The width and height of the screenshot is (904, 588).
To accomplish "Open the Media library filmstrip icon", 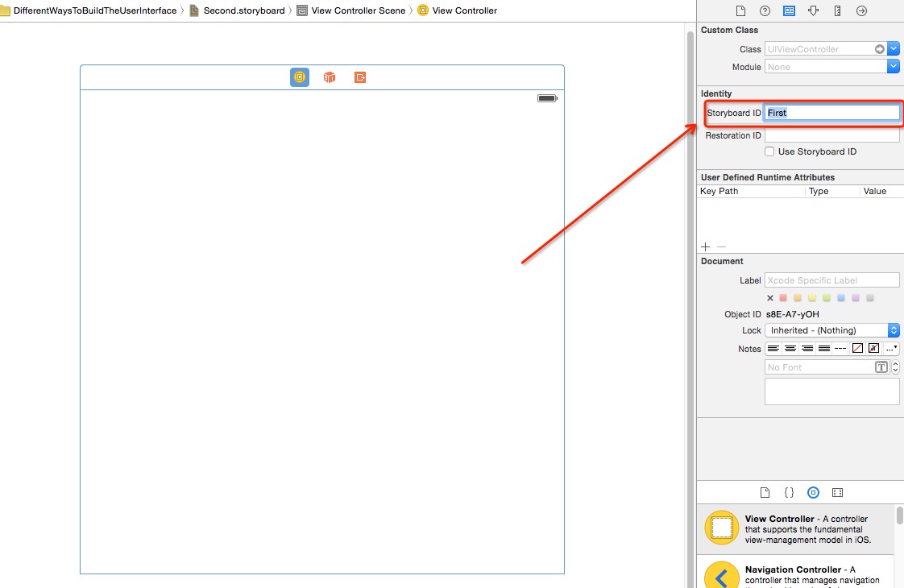I will [x=837, y=492].
